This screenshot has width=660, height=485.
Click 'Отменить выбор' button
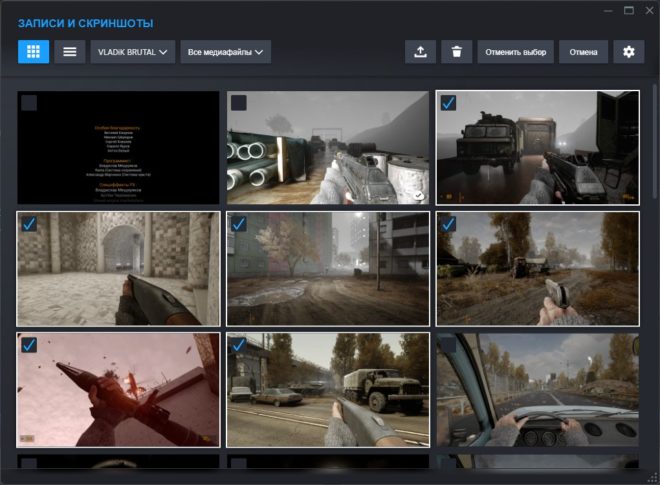tap(515, 52)
